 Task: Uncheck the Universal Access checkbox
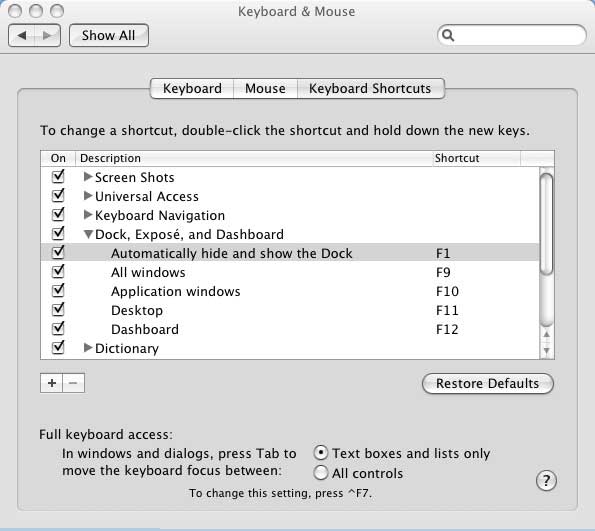pos(58,195)
